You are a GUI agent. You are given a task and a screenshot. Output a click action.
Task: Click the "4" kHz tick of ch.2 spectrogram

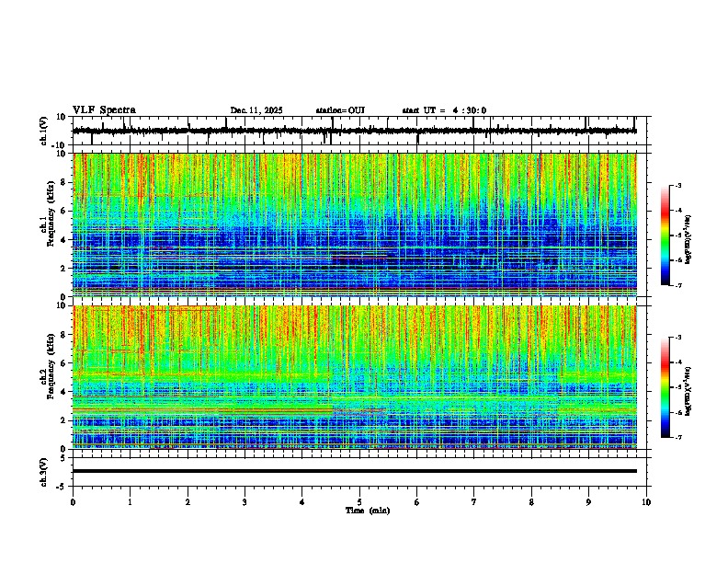[x=63, y=392]
